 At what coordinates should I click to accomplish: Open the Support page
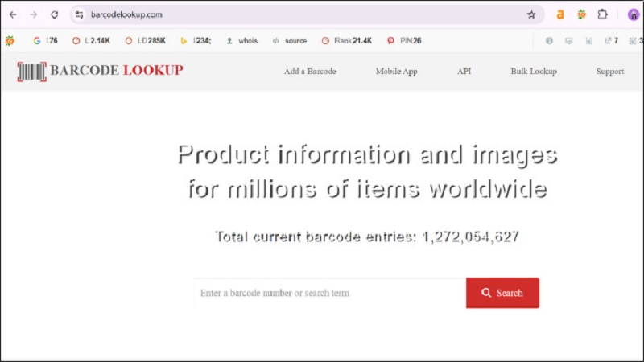click(x=609, y=72)
